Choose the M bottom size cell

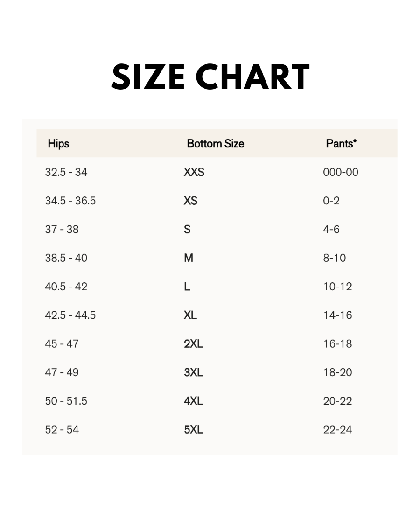pos(189,258)
